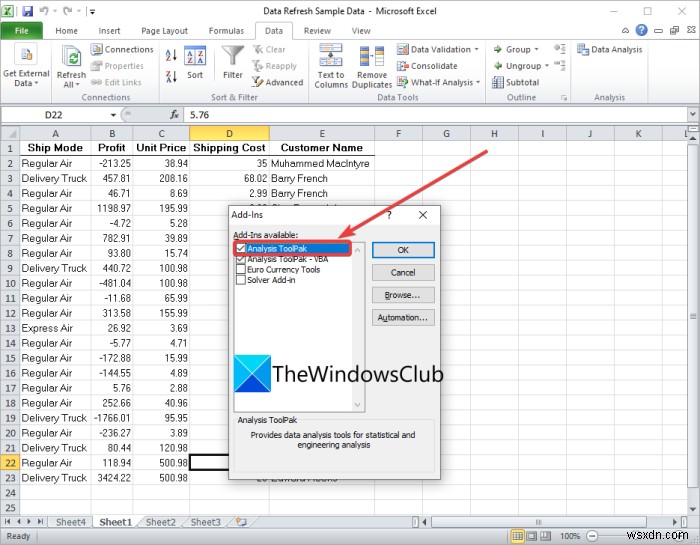Select the Sheet3 worksheet tab
The height and width of the screenshot is (545, 700).
pyautogui.click(x=205, y=522)
